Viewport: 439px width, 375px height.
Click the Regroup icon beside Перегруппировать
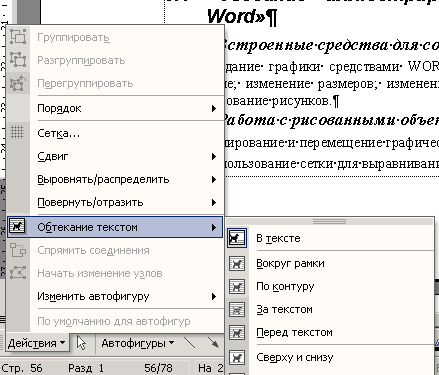[18, 83]
